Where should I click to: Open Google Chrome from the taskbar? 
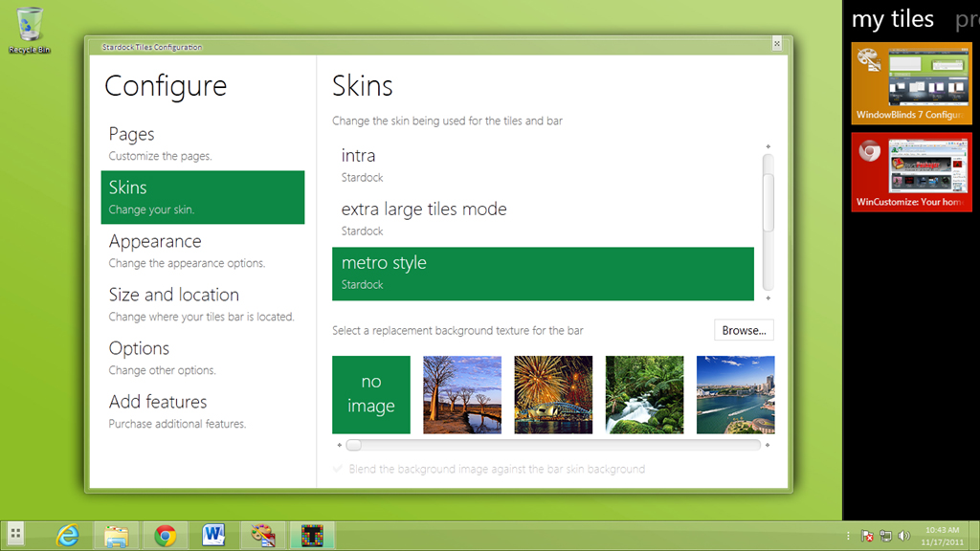point(165,536)
